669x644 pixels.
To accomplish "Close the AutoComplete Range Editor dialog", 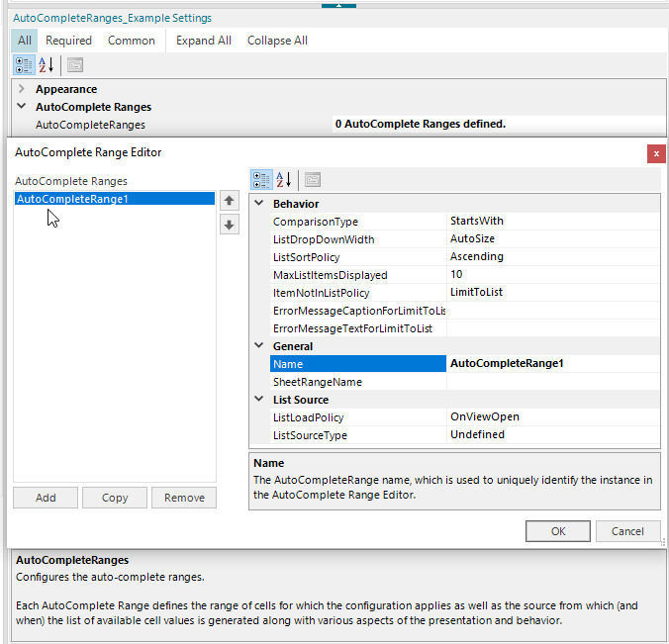I will click(656, 153).
